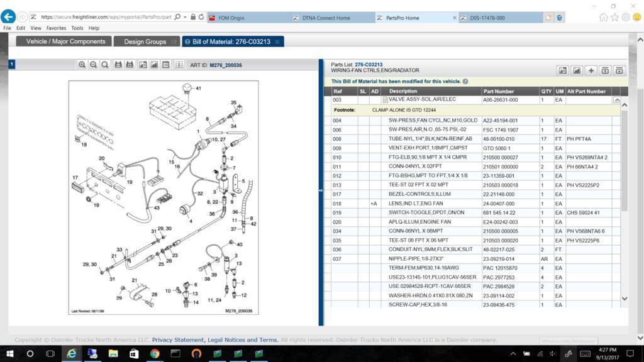Click image-only layout icon in parts list header
644x362 pixels.
tap(577, 70)
